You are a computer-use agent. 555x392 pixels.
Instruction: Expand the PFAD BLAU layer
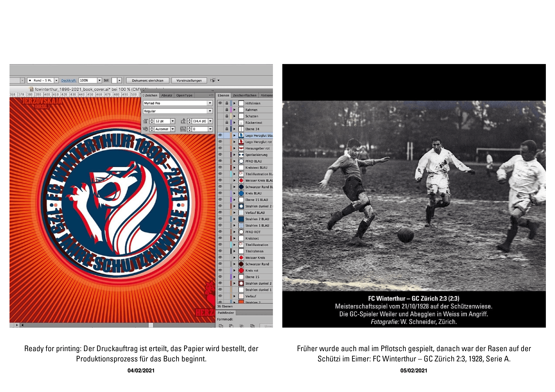click(234, 161)
